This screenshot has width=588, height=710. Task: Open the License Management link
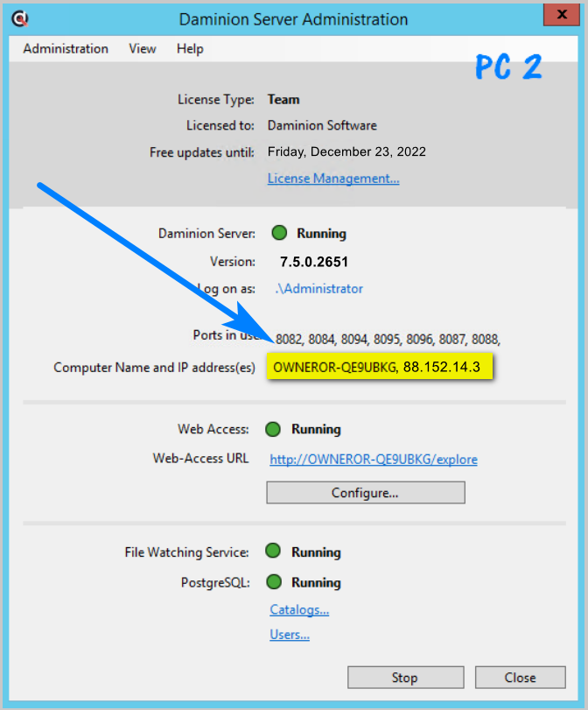click(333, 179)
